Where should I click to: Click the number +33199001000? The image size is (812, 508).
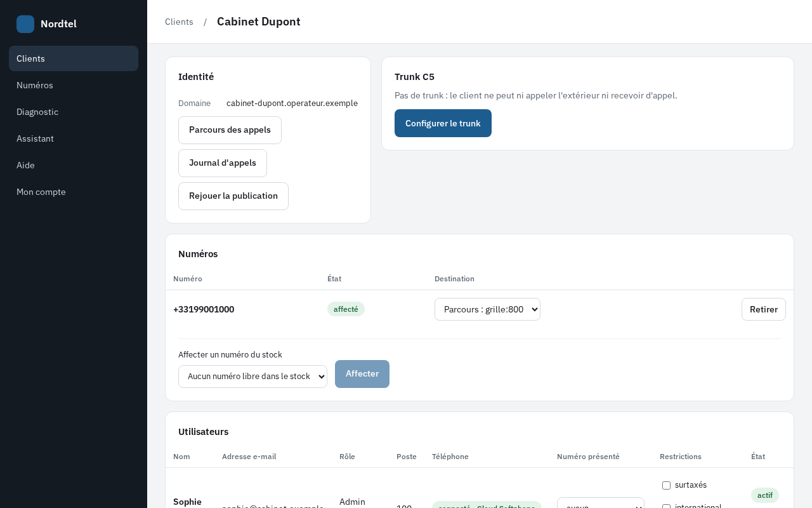tap(204, 309)
